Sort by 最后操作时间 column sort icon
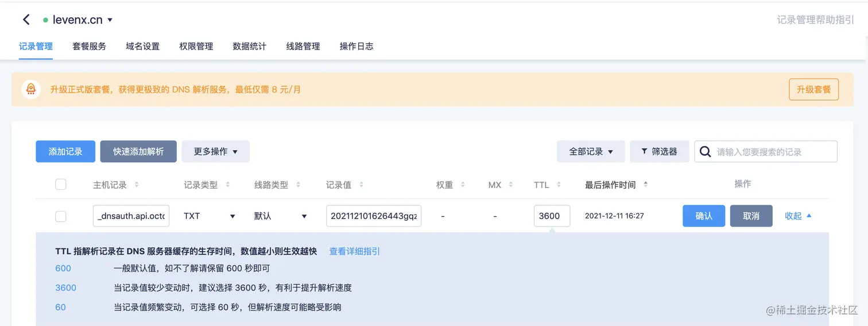The height and width of the screenshot is (326, 868). pos(645,185)
